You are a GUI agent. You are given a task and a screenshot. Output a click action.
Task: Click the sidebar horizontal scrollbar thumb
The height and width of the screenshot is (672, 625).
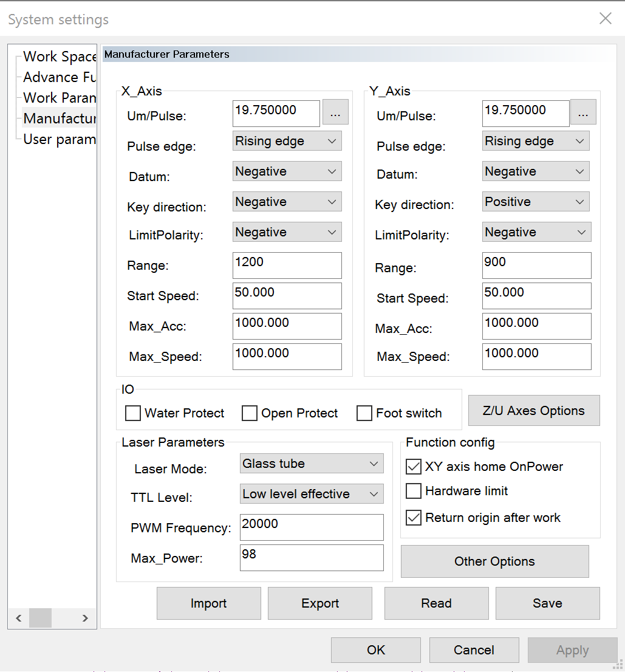[41, 618]
